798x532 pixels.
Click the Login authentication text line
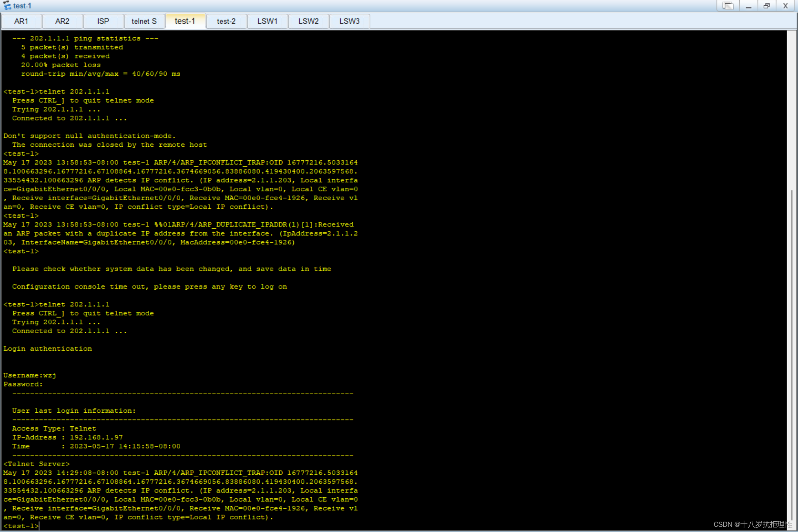tap(48, 349)
